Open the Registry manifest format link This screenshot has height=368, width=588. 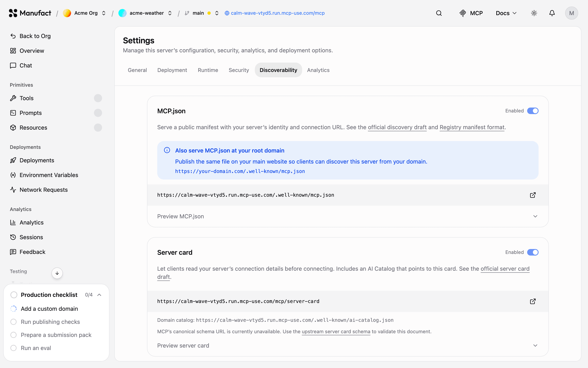coord(472,127)
